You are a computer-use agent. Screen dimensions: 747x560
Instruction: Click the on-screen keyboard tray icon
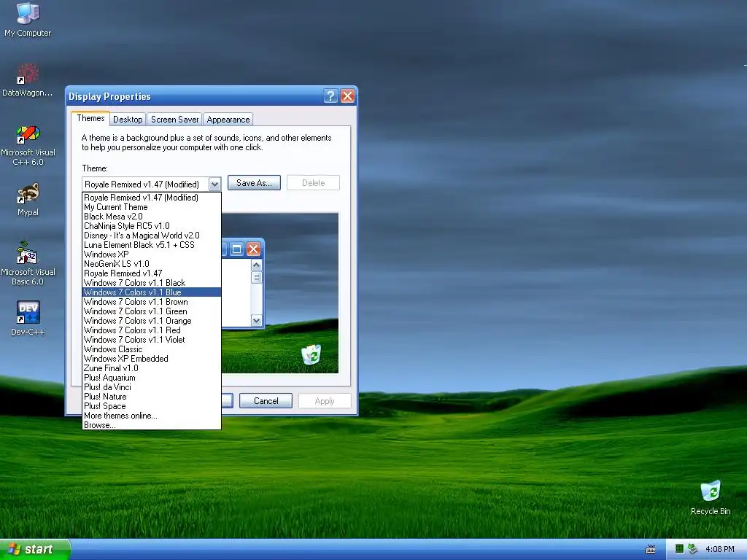pyautogui.click(x=650, y=550)
